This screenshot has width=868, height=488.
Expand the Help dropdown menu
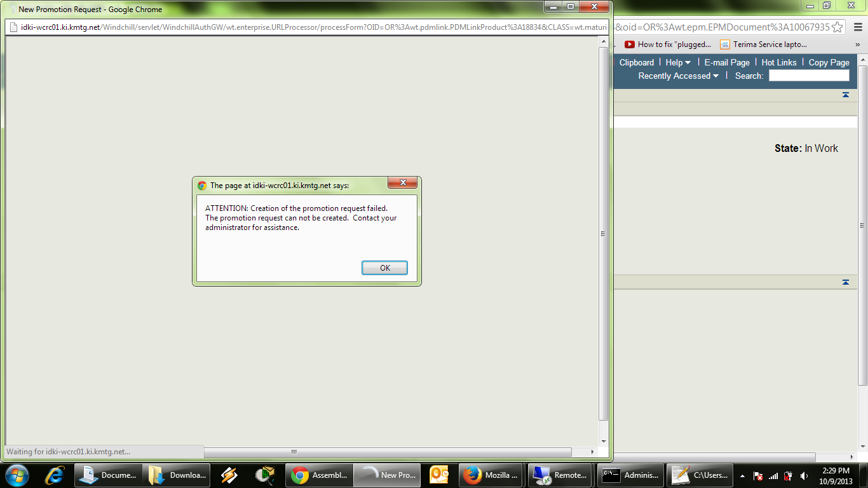point(678,62)
